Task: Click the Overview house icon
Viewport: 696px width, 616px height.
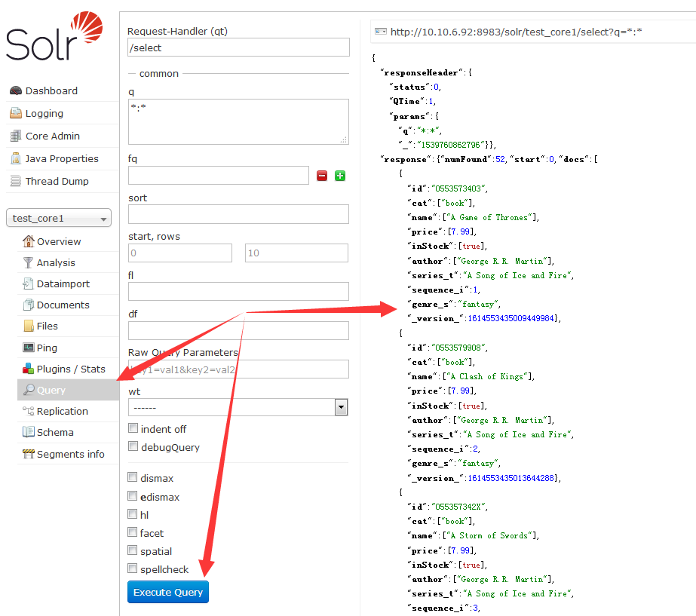Action: tap(29, 241)
